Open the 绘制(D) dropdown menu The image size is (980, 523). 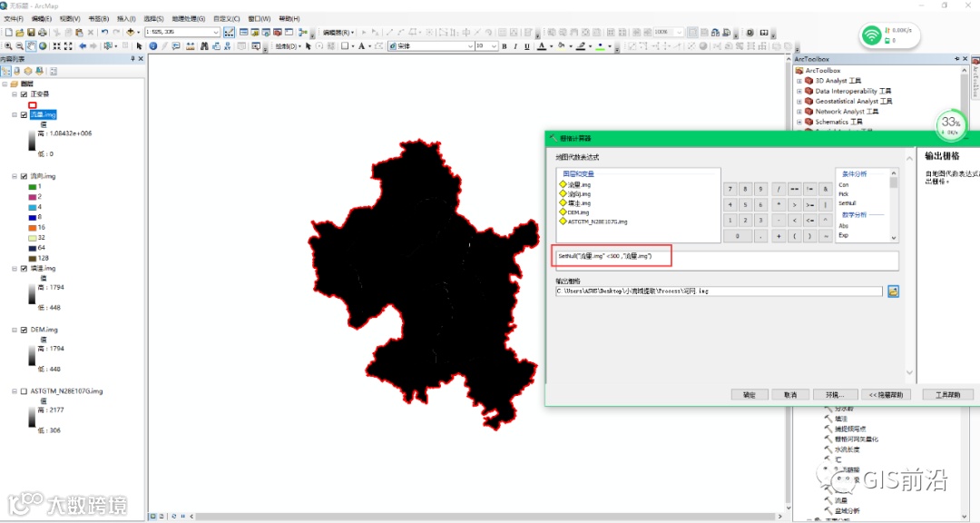coord(289,46)
